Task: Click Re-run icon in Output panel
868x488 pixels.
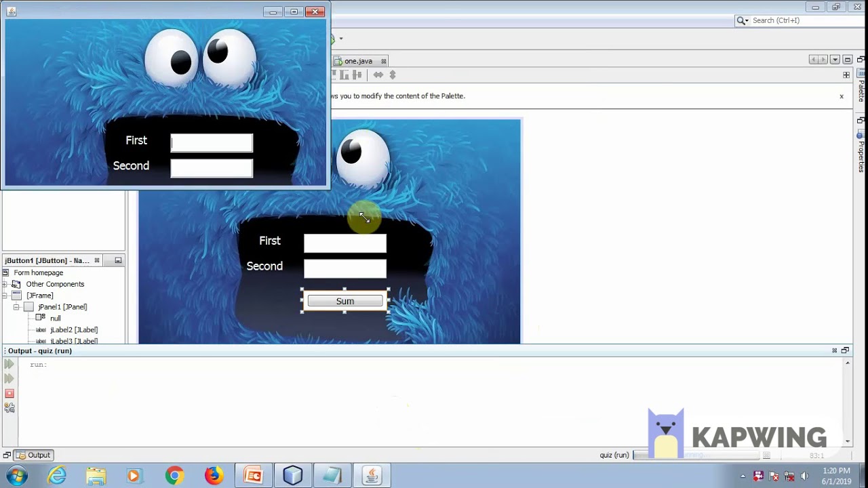Action: [x=9, y=365]
